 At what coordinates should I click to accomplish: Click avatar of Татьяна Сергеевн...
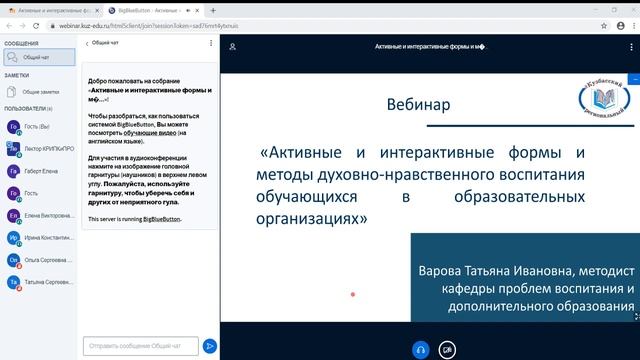(13, 282)
